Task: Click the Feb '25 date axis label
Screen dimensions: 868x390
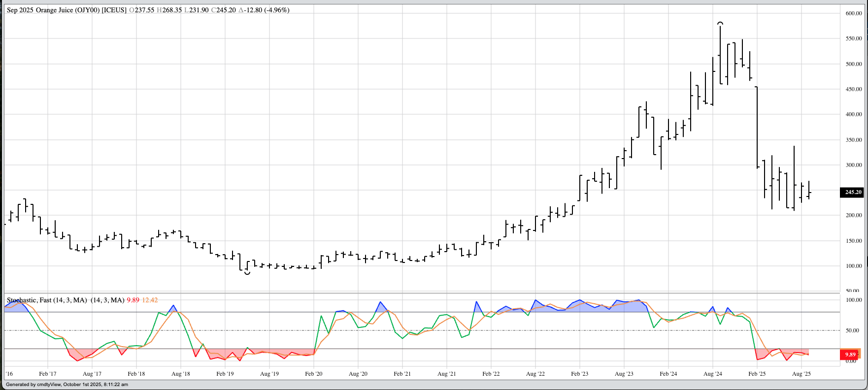Action: (757, 374)
